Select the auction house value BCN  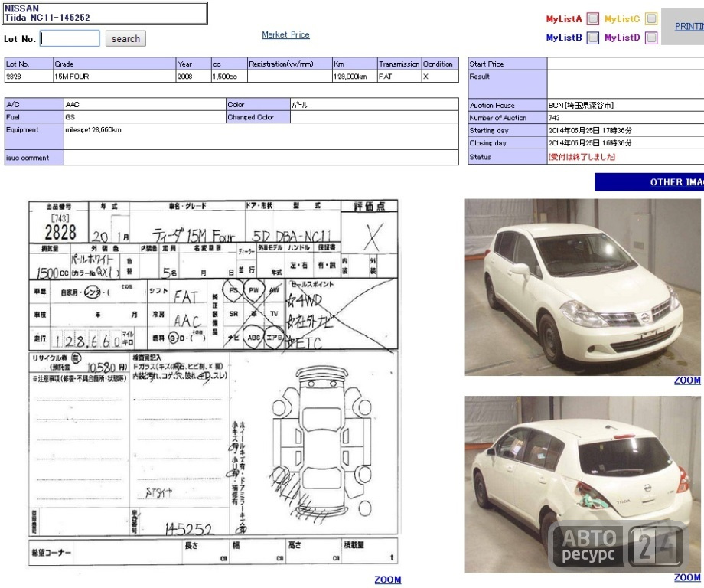pos(581,105)
